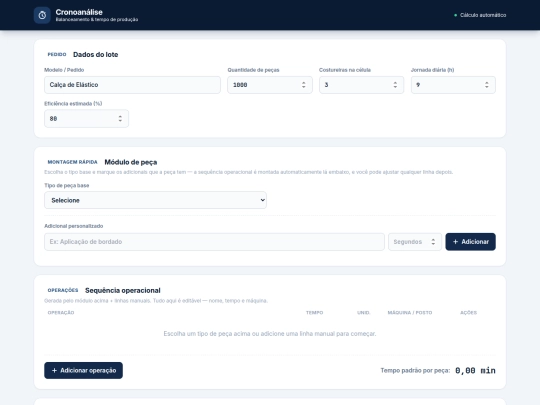
Task: Click Jornada diária stepper arrows
Action: point(487,85)
